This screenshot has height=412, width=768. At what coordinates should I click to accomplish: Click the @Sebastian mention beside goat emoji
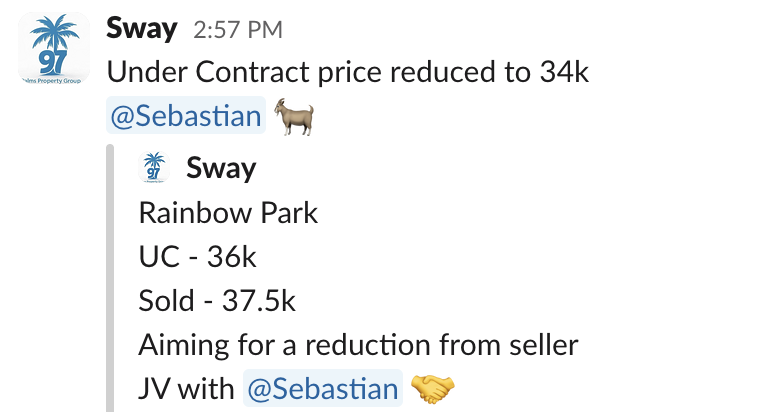pos(186,116)
